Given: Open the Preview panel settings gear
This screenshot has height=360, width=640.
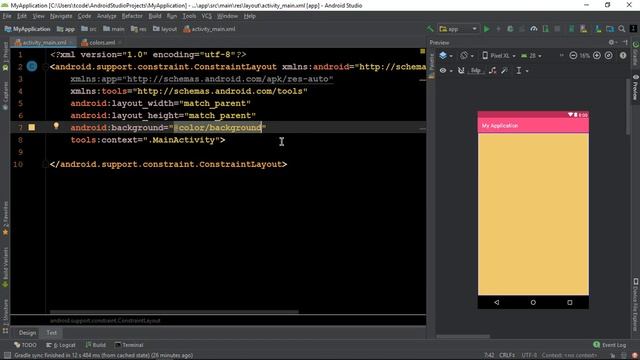Looking at the screenshot, I should (612, 42).
